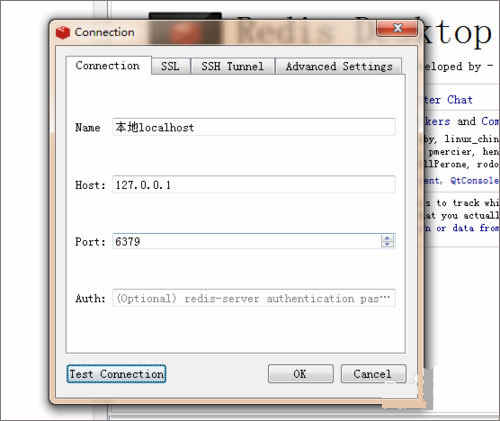This screenshot has height=421, width=500.
Task: Open the SSH Tunnel tab
Action: click(x=232, y=66)
